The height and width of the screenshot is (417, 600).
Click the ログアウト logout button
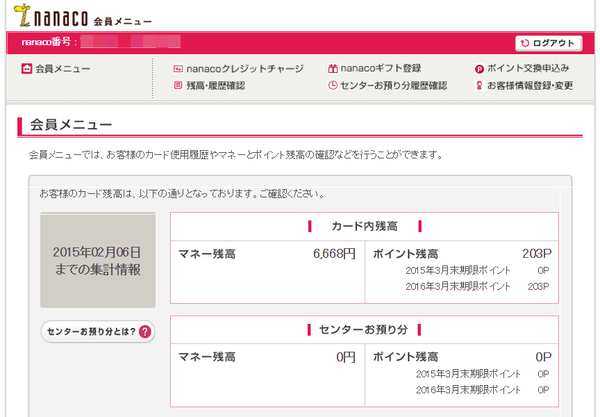tap(549, 43)
